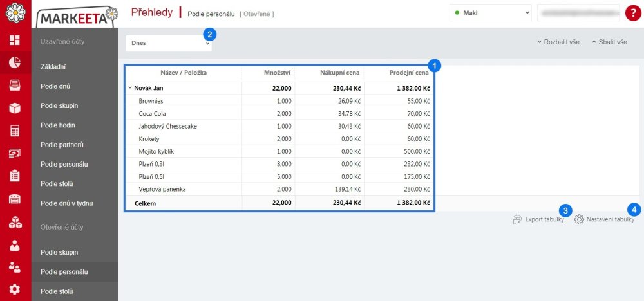This screenshot has height=301, width=644.
Task: Open the Dnes date range dropdown
Action: click(x=169, y=43)
